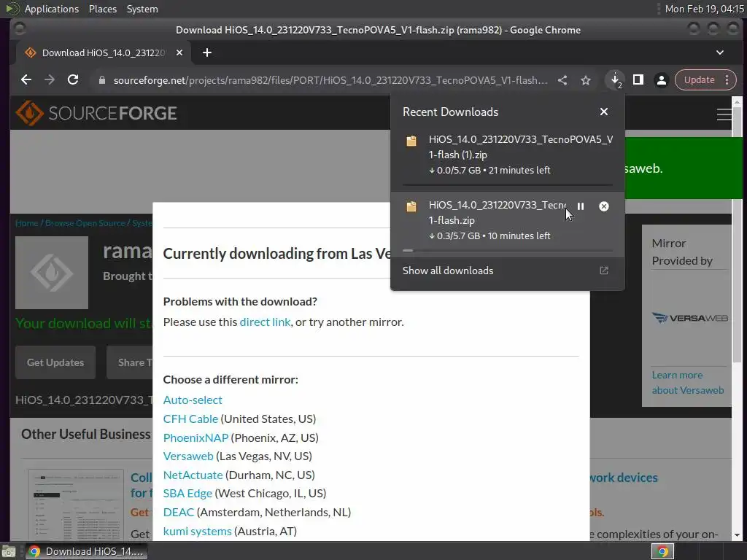
Task: Reload the SourceForge page
Action: coord(73,80)
